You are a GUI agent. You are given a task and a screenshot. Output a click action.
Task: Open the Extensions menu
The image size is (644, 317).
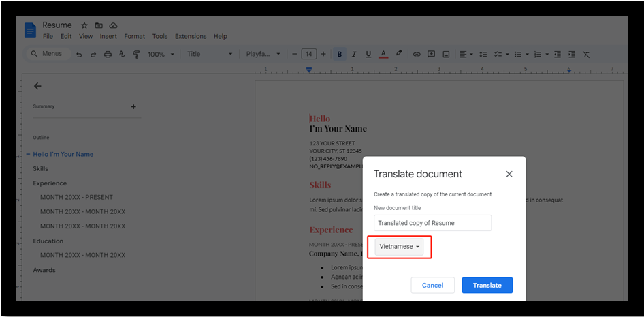click(191, 36)
